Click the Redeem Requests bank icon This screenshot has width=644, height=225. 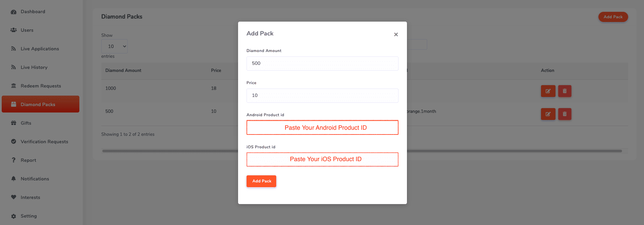pyautogui.click(x=14, y=86)
